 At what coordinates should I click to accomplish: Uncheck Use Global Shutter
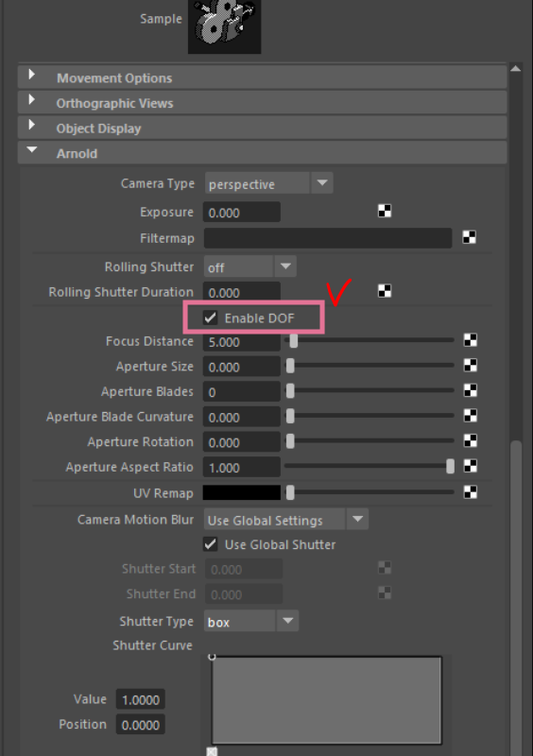click(211, 544)
